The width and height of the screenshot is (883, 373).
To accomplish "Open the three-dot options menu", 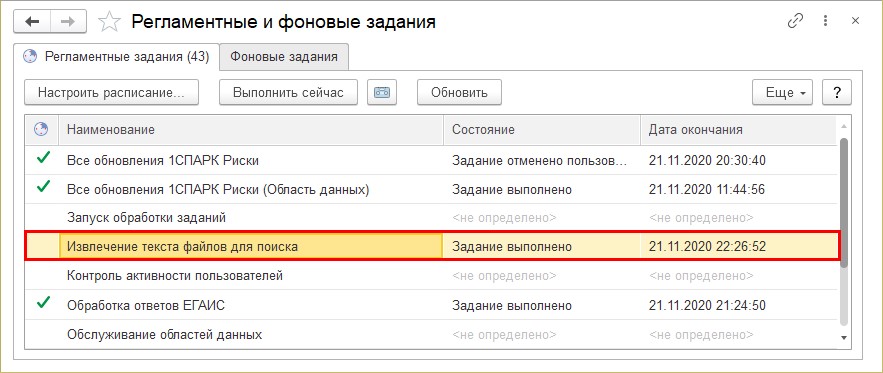I will 826,21.
